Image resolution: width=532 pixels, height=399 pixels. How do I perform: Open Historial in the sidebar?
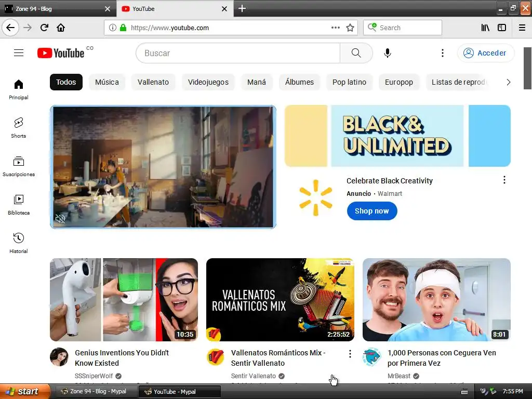pos(19,243)
